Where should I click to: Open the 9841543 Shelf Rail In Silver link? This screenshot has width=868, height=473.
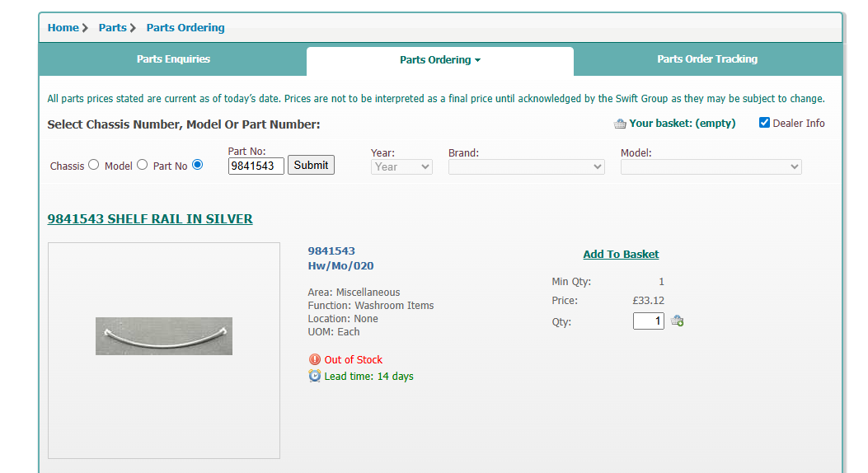[150, 219]
